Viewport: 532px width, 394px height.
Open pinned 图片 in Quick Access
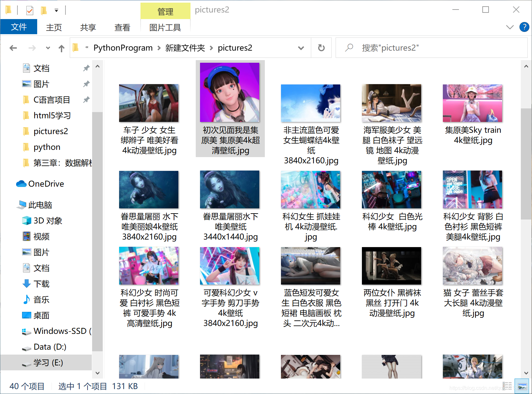coord(41,84)
